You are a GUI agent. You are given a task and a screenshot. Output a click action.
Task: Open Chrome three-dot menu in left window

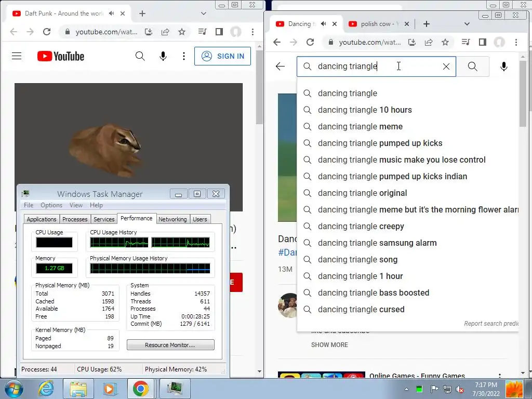point(253,32)
